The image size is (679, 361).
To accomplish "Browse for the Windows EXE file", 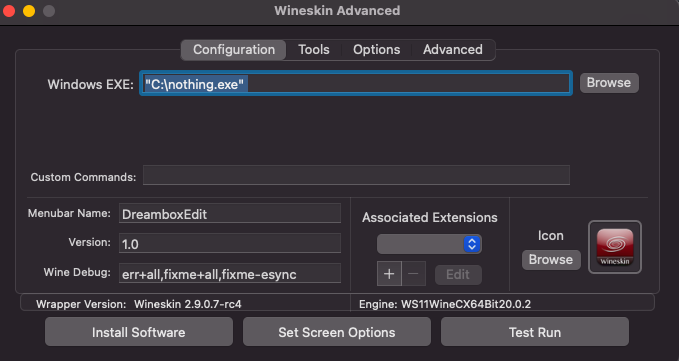I will point(609,83).
